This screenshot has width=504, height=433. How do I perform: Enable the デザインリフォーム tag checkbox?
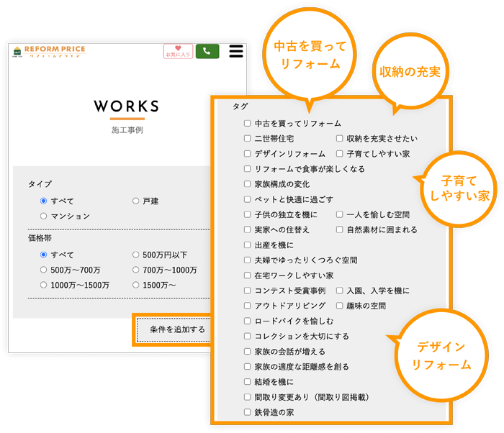pyautogui.click(x=247, y=154)
